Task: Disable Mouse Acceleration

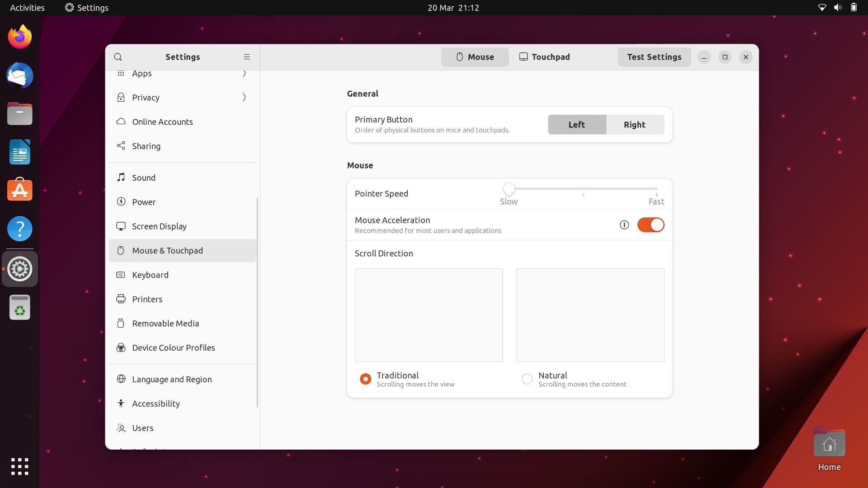Action: click(x=651, y=225)
